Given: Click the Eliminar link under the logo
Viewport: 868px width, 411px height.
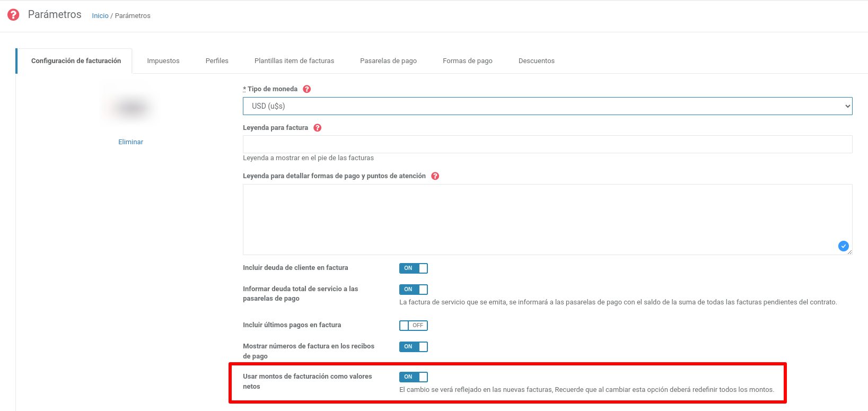Looking at the screenshot, I should point(131,142).
